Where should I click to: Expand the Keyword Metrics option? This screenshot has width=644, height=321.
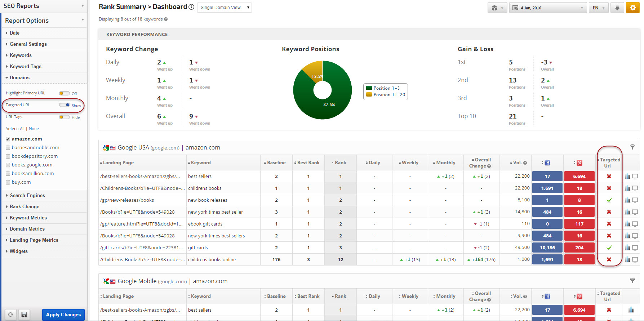click(28, 218)
